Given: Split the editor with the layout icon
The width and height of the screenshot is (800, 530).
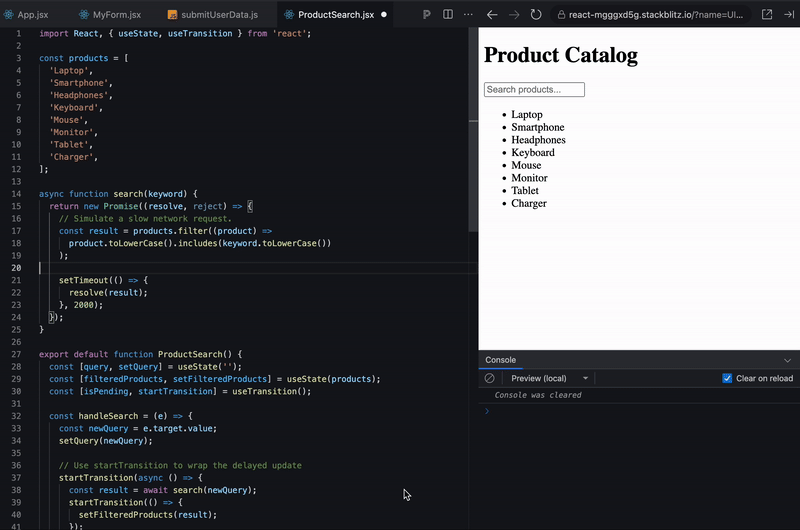Looking at the screenshot, I should [448, 14].
